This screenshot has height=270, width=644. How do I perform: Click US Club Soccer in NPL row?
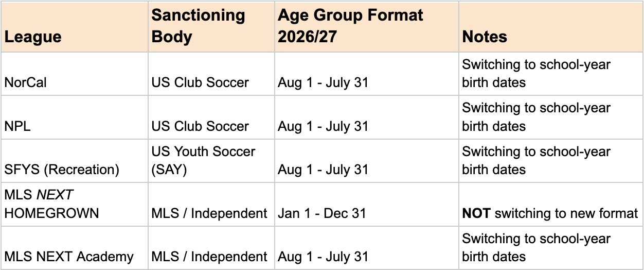211,117
